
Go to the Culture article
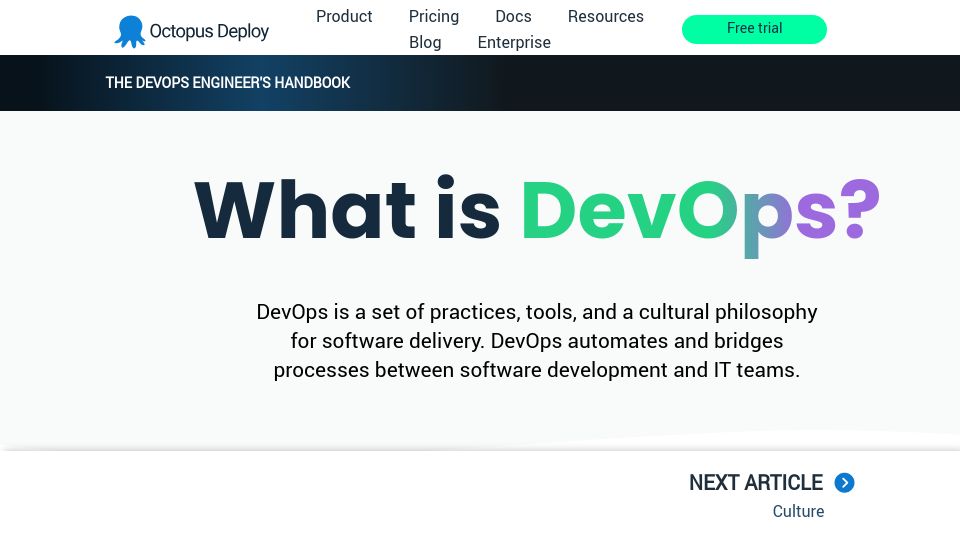click(798, 511)
